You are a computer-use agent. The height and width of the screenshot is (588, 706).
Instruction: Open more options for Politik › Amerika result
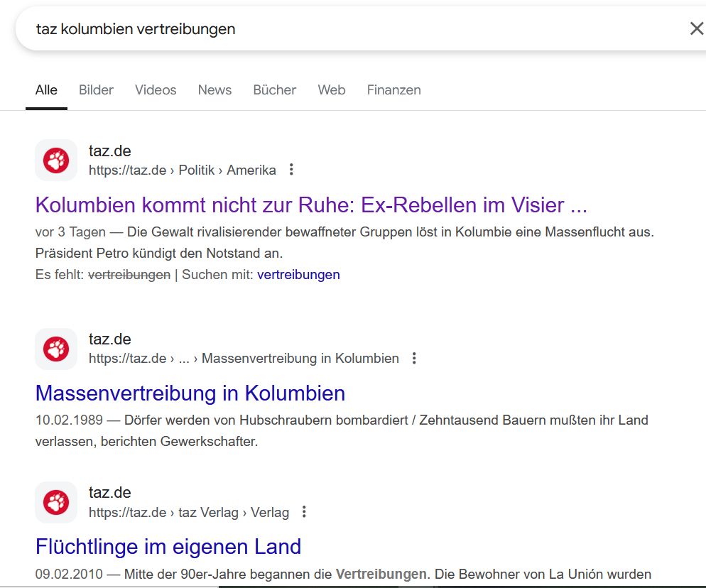pos(291,170)
